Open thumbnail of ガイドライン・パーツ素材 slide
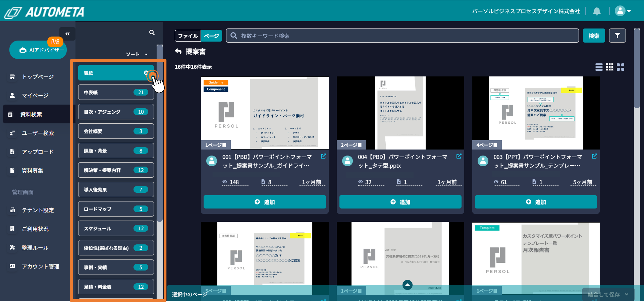This screenshot has width=644, height=302. pyautogui.click(x=265, y=113)
